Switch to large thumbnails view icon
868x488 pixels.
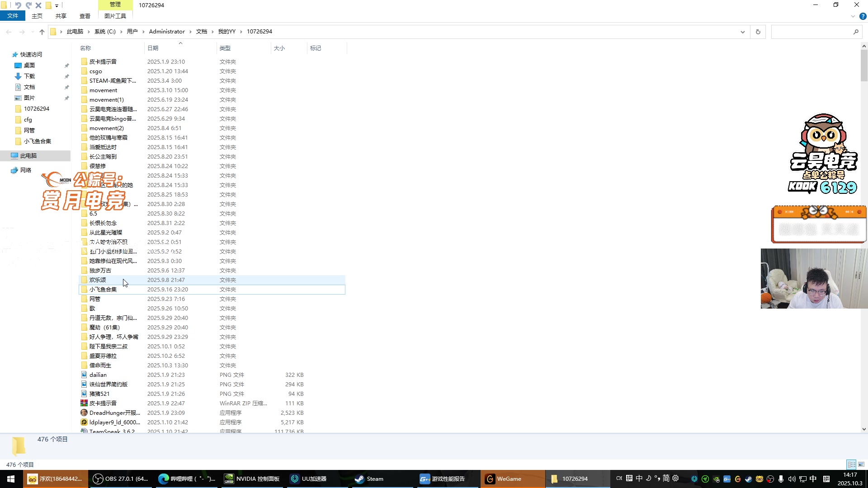click(861, 465)
